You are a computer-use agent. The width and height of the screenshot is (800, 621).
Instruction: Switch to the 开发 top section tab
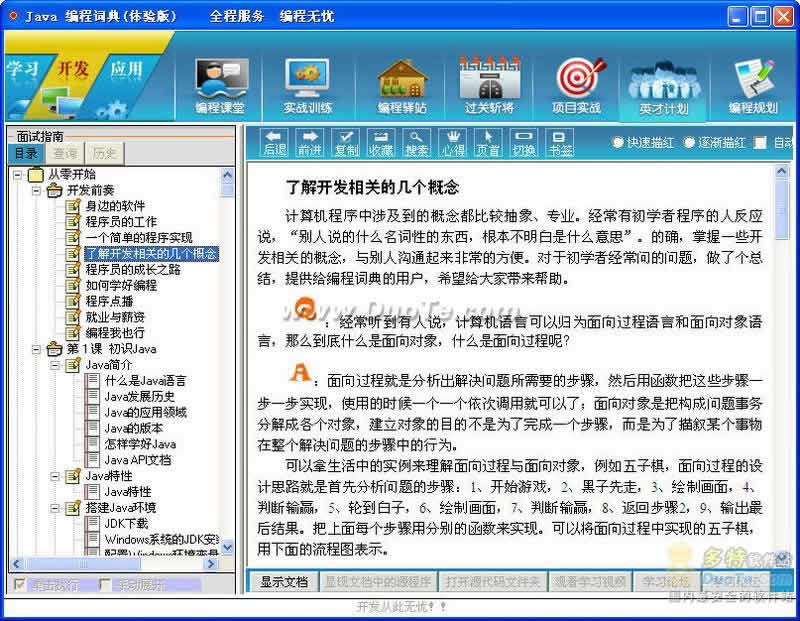(72, 68)
